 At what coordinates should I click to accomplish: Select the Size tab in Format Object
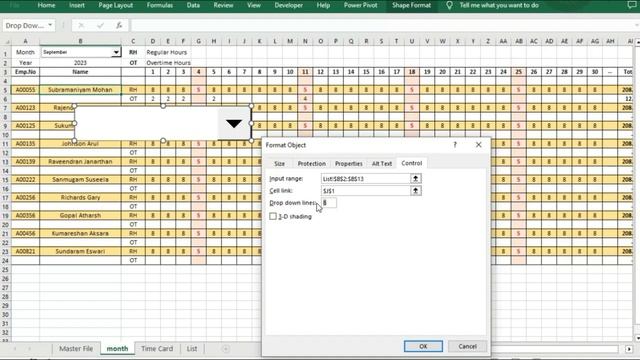[x=279, y=163]
